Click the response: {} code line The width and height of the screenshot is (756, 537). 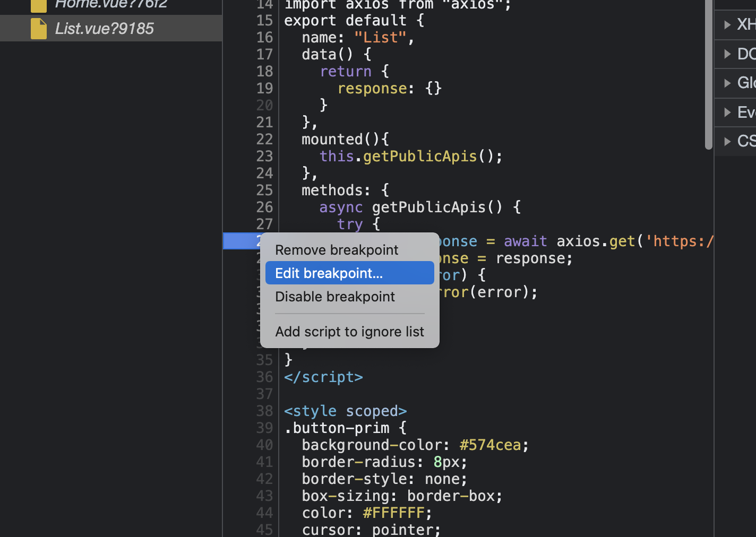coord(389,88)
